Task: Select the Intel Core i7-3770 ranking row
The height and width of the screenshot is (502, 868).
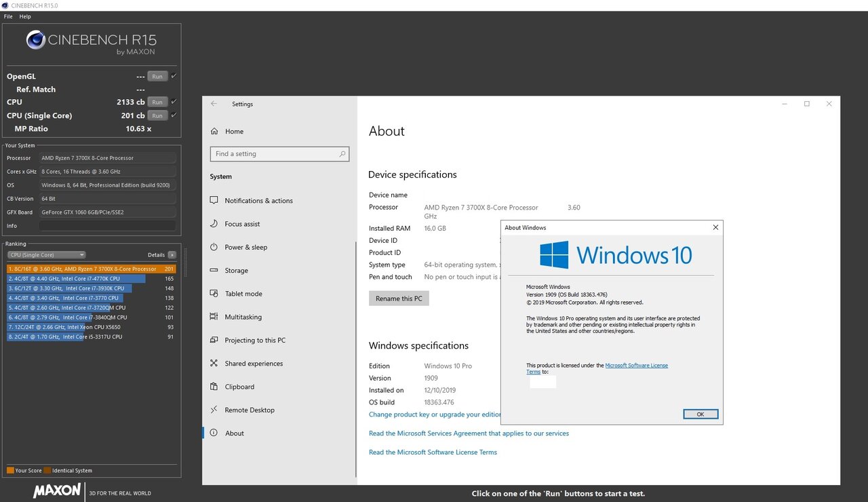Action: [91, 298]
